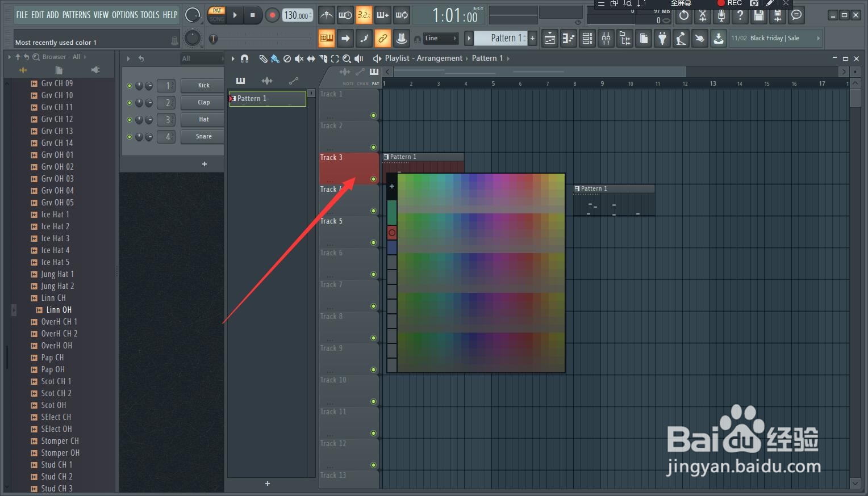Open channel rack options menu arrow
This screenshot has height=496, width=868.
pos(128,58)
